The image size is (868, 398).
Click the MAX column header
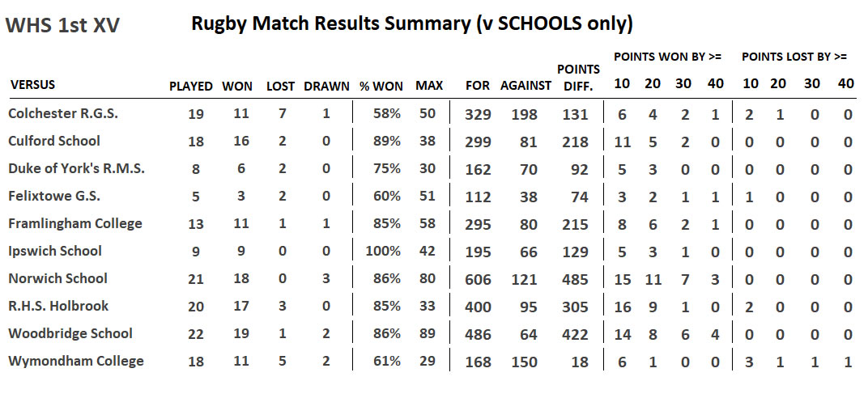tap(428, 86)
